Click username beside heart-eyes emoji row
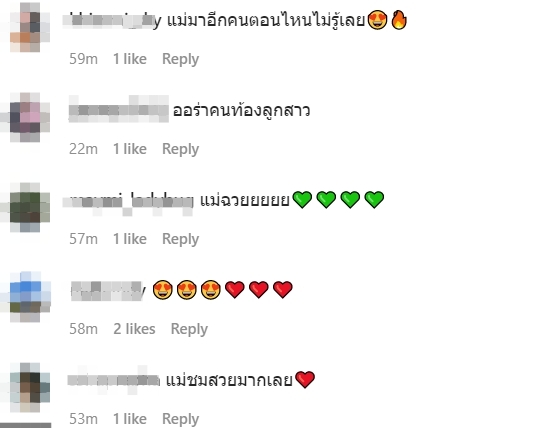The width and height of the screenshot is (539, 428). coord(108,291)
